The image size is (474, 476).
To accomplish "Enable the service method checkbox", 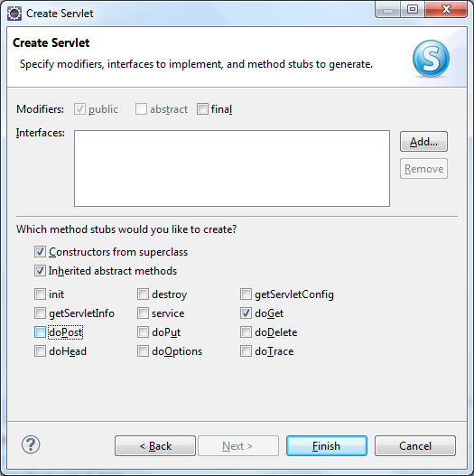I will (x=143, y=313).
